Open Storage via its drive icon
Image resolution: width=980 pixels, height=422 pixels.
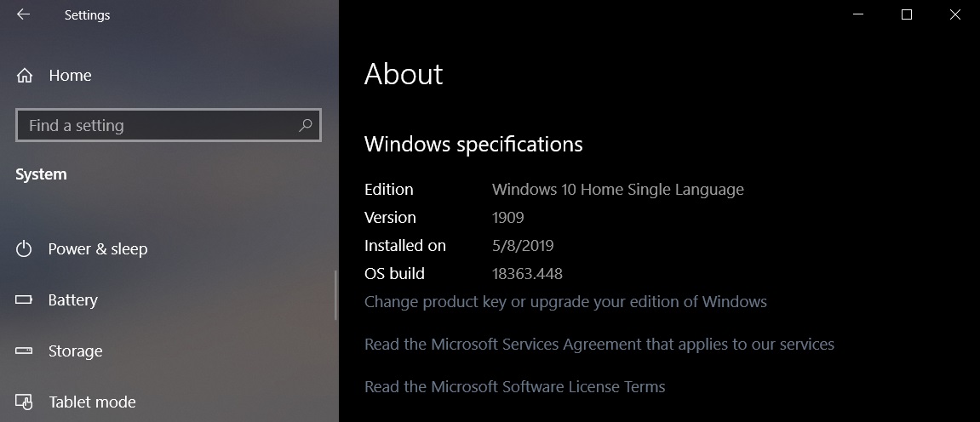25,351
